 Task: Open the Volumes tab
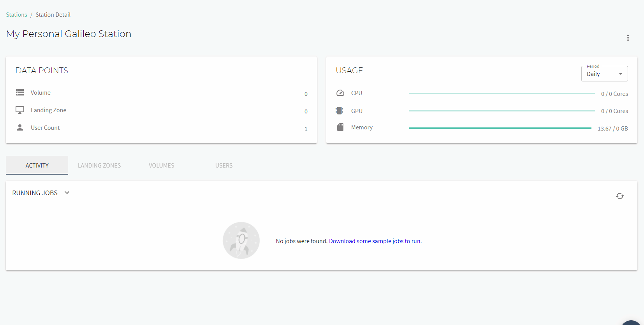tap(162, 165)
